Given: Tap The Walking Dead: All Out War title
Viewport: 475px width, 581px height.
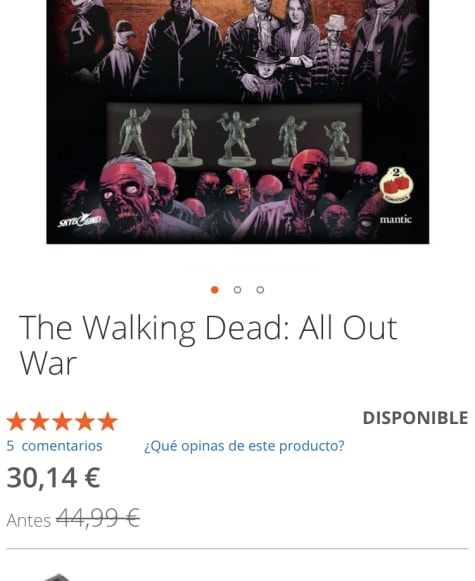Looking at the screenshot, I should [208, 345].
